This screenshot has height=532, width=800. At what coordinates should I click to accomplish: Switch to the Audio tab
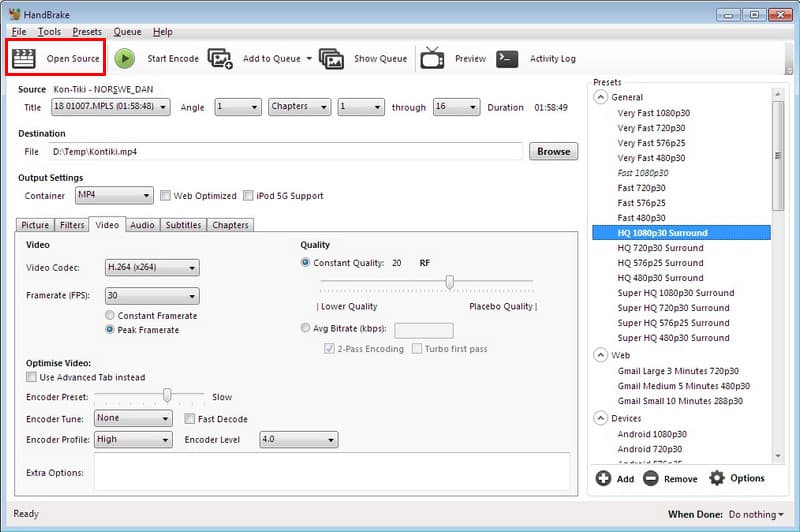(142, 225)
